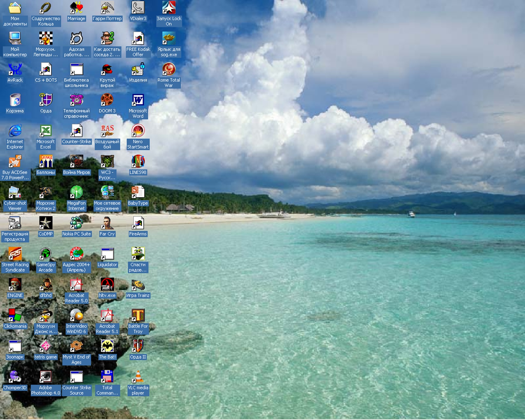
Task: Launch Street Racing Syndicate icon
Action: coord(15,254)
